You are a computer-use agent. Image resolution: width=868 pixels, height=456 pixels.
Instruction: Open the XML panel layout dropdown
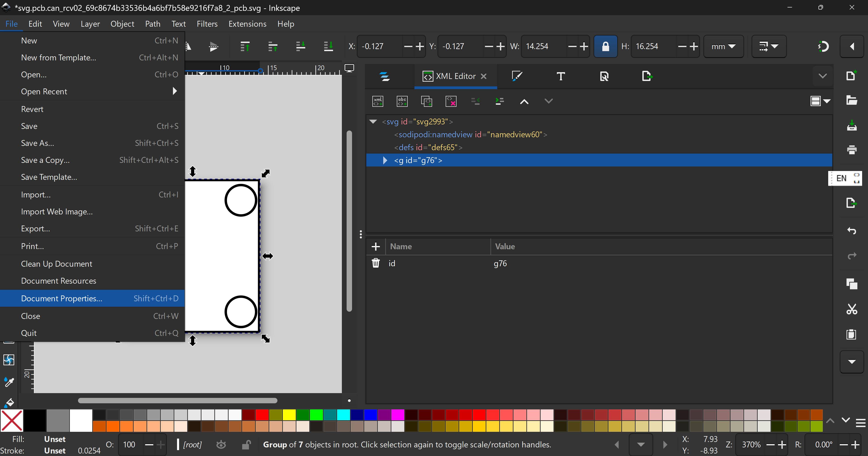click(820, 101)
